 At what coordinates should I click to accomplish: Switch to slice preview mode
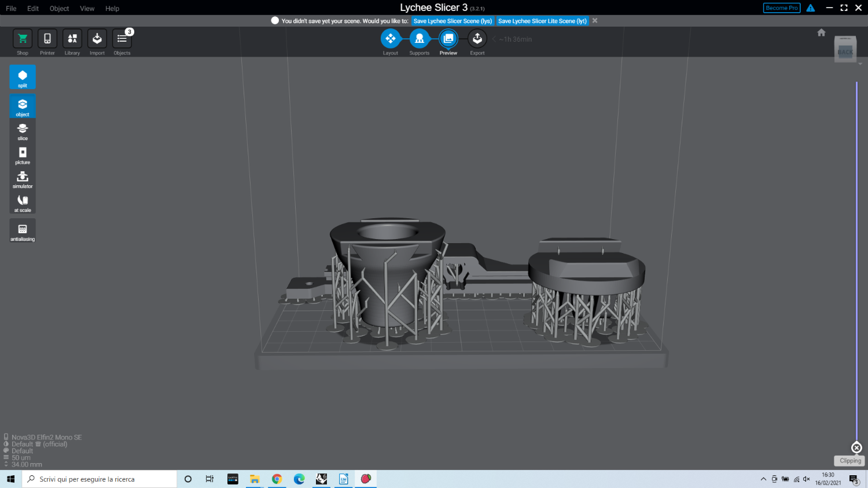pos(23,131)
